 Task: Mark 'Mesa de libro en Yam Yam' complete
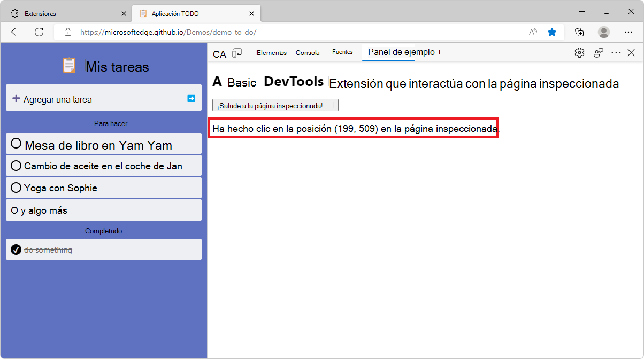[x=16, y=143]
